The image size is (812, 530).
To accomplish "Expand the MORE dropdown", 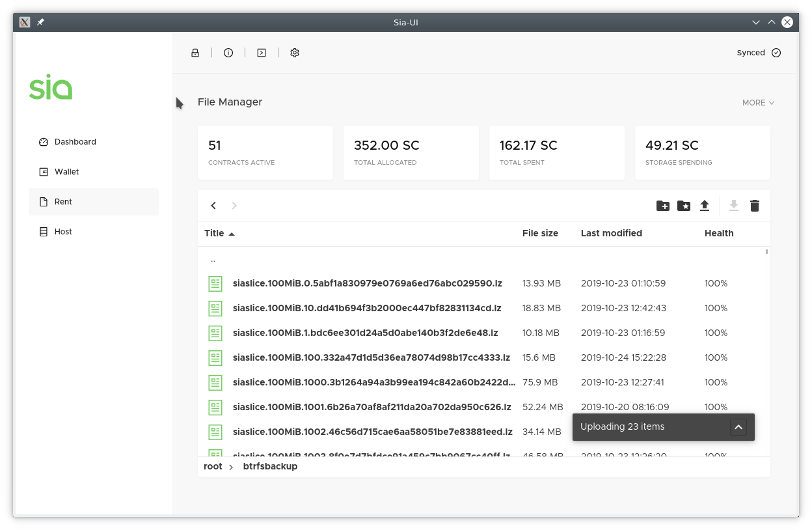I will [759, 103].
